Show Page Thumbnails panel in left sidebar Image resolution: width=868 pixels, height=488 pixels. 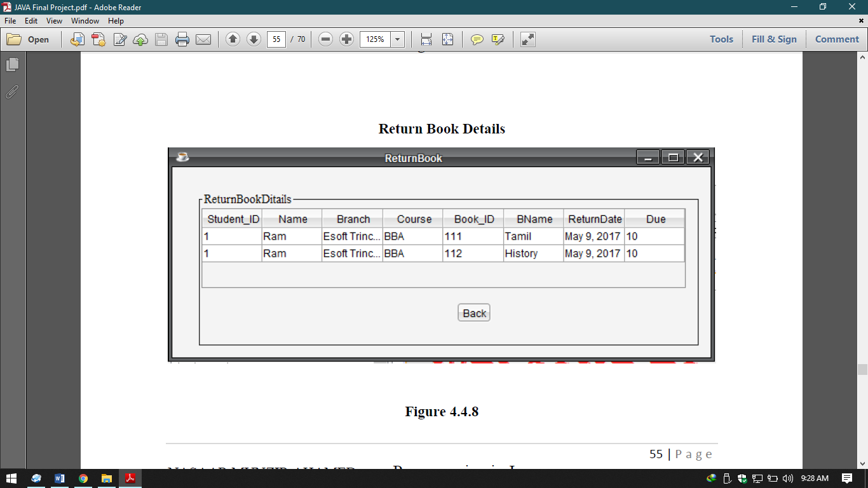13,65
